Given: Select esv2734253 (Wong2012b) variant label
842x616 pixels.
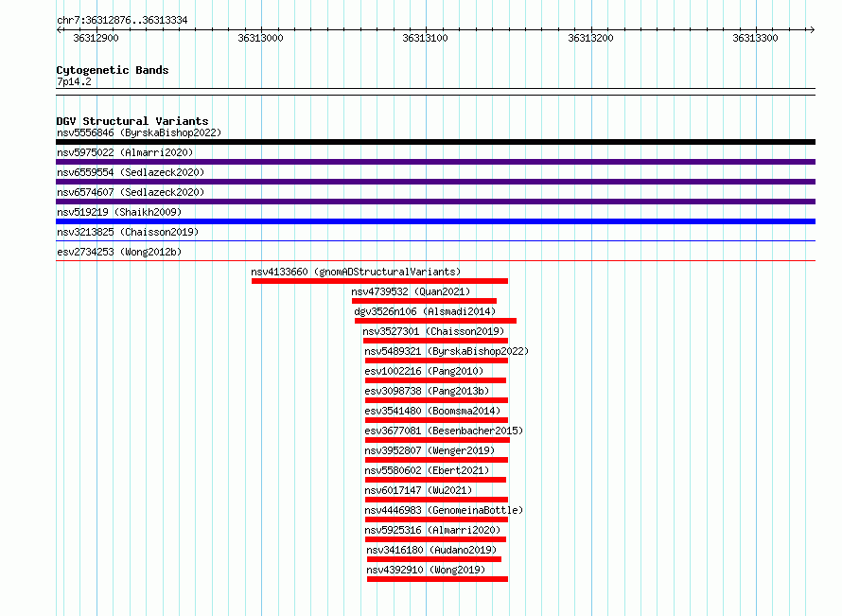Looking at the screenshot, I should point(119,252).
